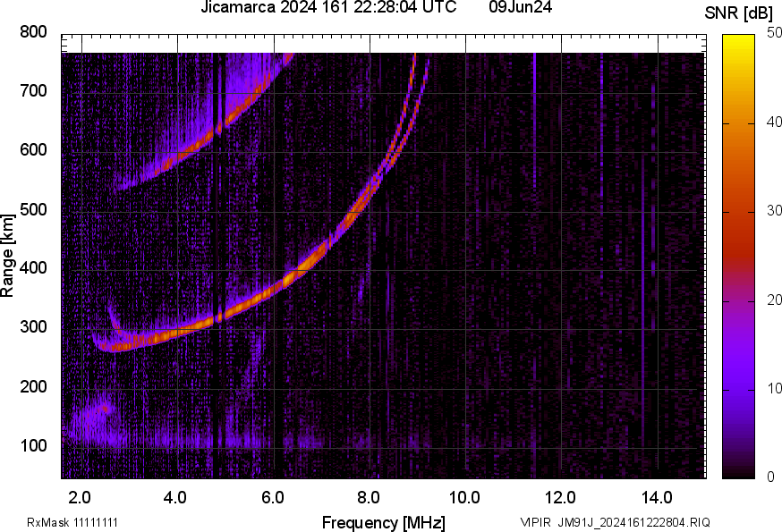Click colorbar tick value 20
This screenshot has height=532, width=782.
tap(774, 300)
